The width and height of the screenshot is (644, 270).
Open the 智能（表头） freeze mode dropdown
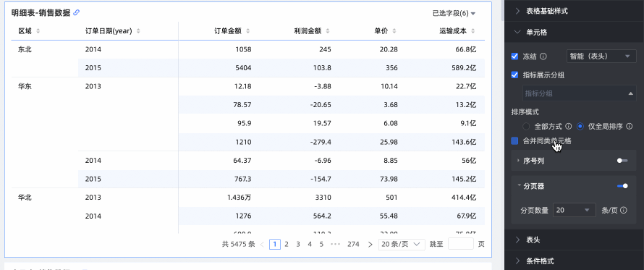point(601,56)
